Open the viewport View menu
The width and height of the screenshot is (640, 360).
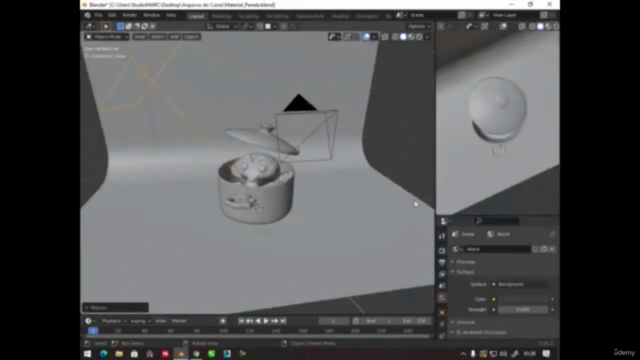pos(140,37)
